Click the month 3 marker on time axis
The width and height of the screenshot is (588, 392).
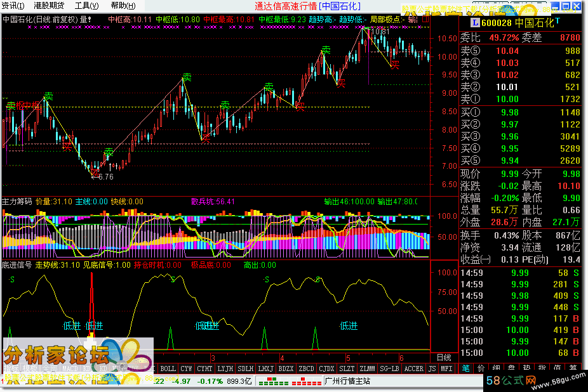(213, 358)
